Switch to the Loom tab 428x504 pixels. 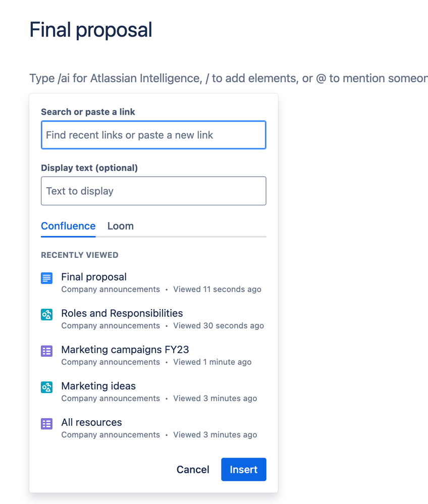coord(120,226)
